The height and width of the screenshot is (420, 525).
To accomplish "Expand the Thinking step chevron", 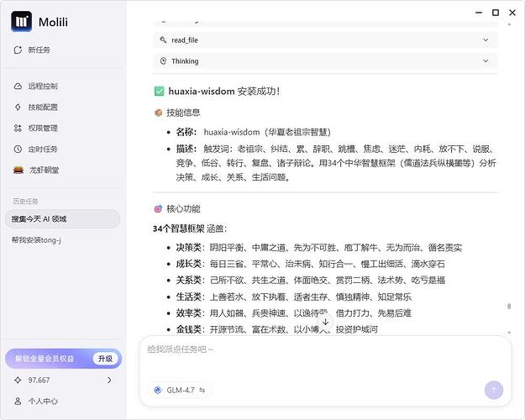I will point(486,61).
